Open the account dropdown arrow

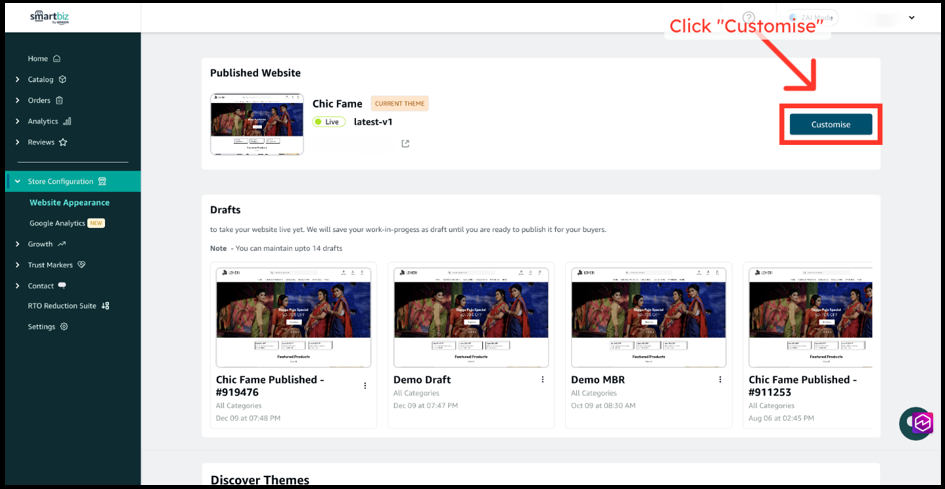(x=911, y=18)
